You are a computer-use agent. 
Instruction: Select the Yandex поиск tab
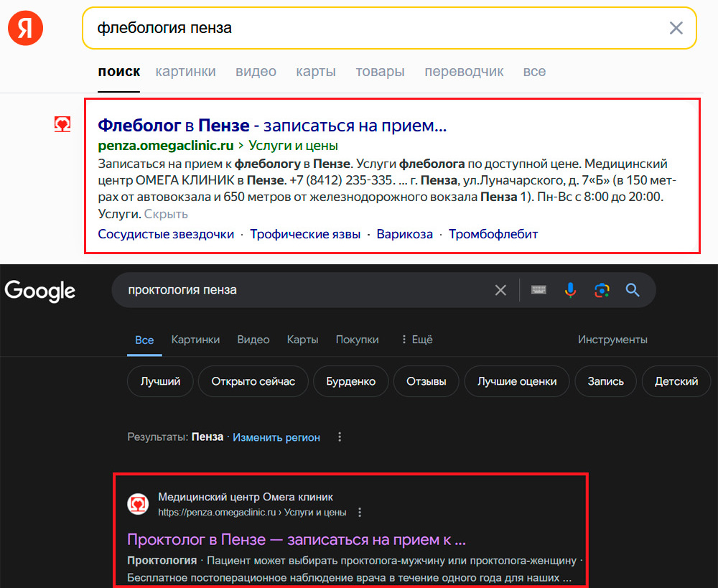pyautogui.click(x=119, y=72)
